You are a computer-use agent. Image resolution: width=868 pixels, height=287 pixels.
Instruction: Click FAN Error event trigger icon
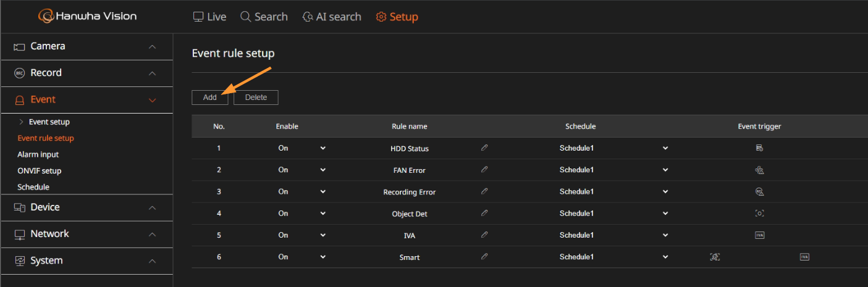(x=760, y=170)
